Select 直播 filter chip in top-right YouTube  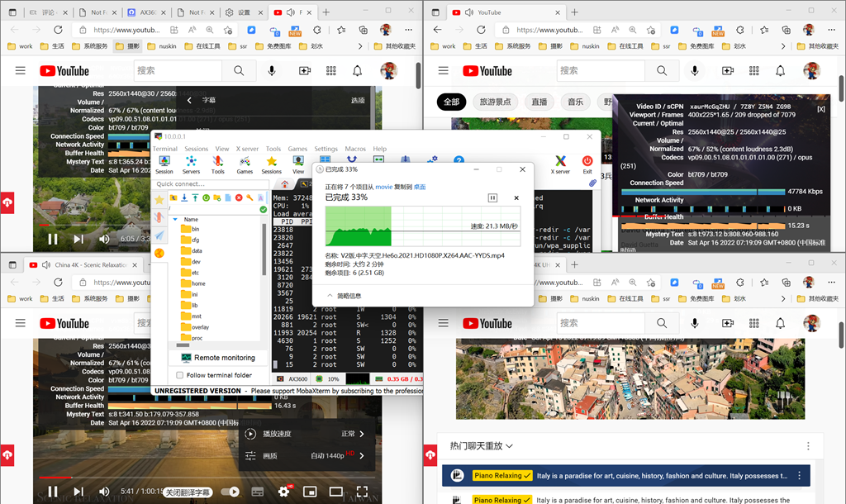click(x=539, y=102)
